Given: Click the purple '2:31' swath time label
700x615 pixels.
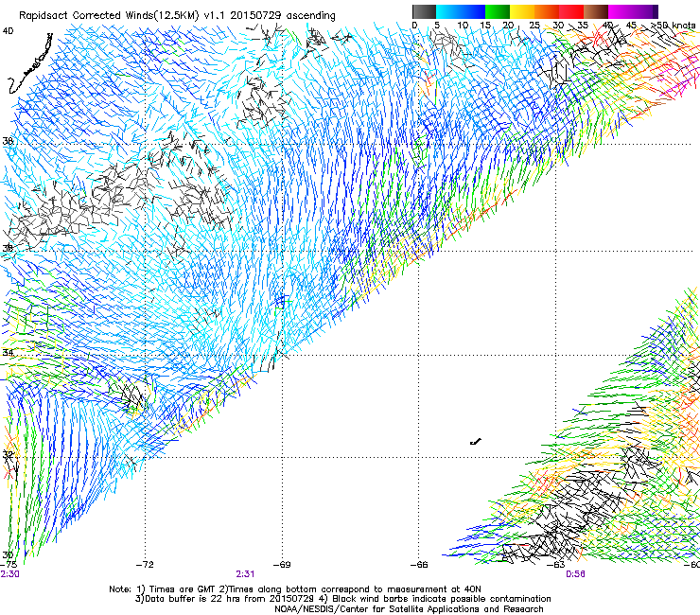Looking at the screenshot, I should 245,574.
